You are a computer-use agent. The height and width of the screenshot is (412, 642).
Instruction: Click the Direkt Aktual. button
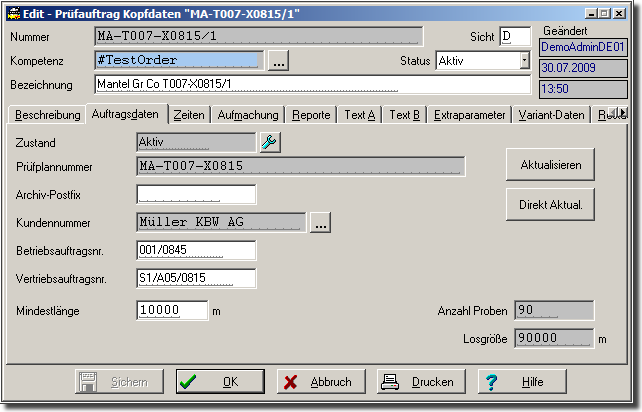[550, 205]
